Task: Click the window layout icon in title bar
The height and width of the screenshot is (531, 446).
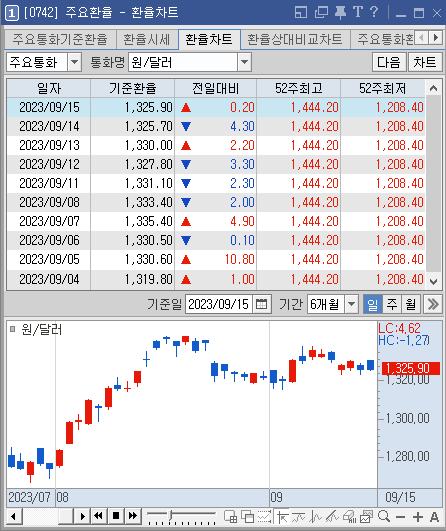Action: [301, 13]
